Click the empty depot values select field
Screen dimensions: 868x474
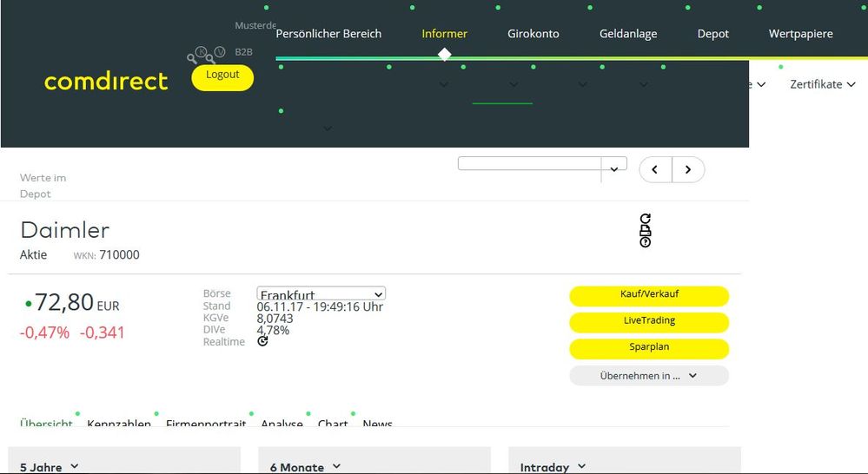click(x=529, y=164)
